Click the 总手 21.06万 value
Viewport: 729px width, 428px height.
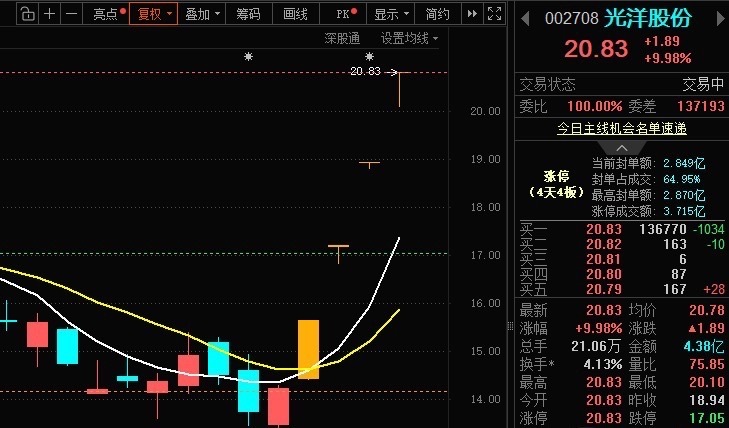(596, 346)
